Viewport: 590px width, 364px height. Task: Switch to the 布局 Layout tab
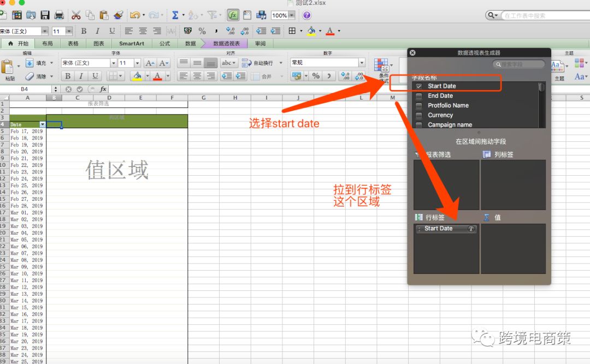click(x=48, y=44)
